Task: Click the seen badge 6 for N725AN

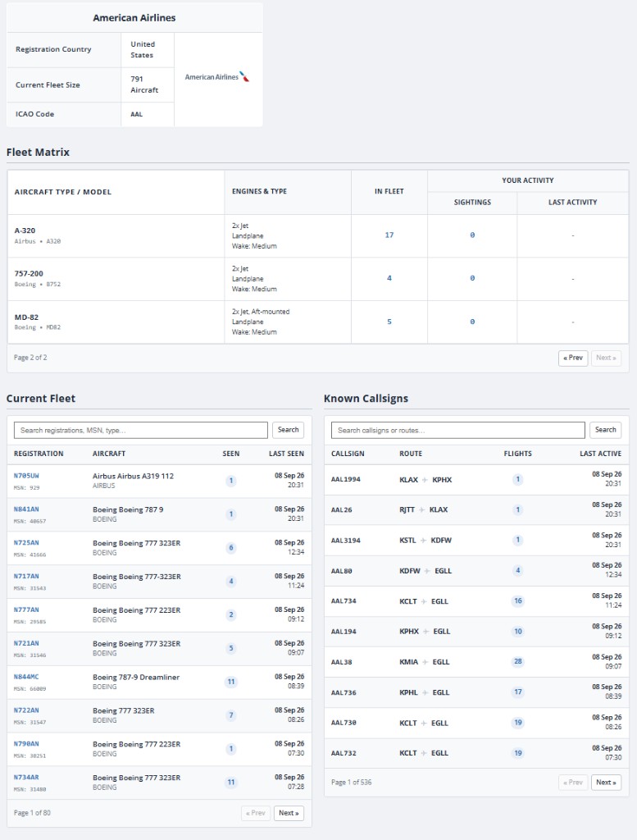Action: coord(231,548)
